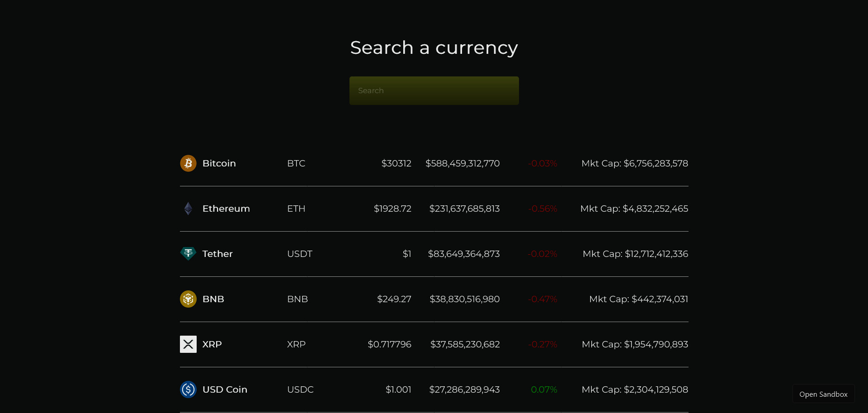Click Mkt Cap: $2,304,129,508 for USD Coin
The image size is (868, 413).
click(x=635, y=389)
